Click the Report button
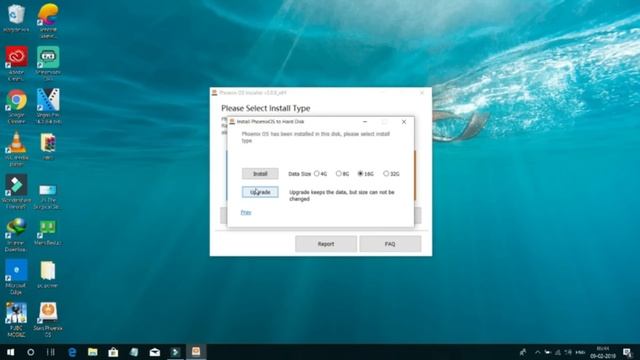Viewport: 640px width, 360px height. [326, 244]
